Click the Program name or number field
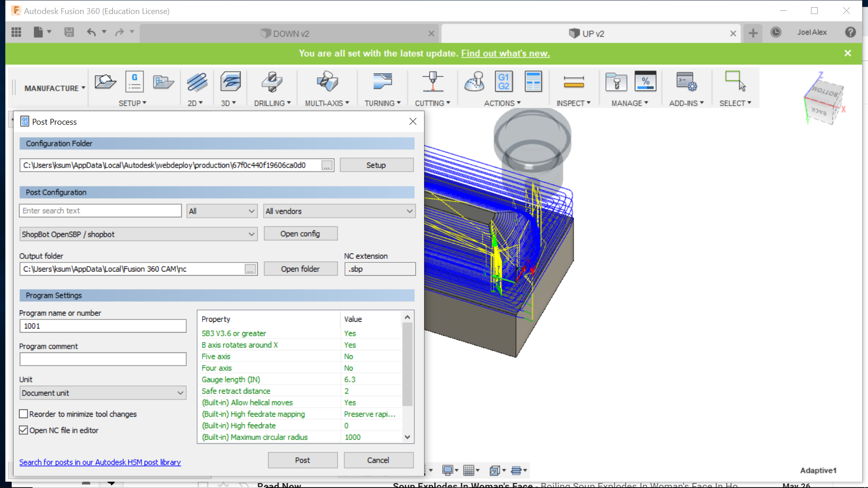This screenshot has width=868, height=488. [103, 326]
